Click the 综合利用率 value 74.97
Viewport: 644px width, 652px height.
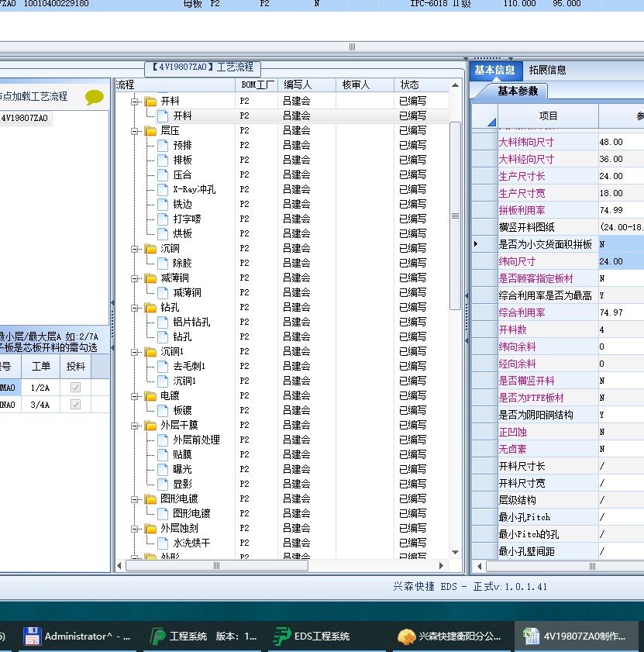tap(611, 312)
